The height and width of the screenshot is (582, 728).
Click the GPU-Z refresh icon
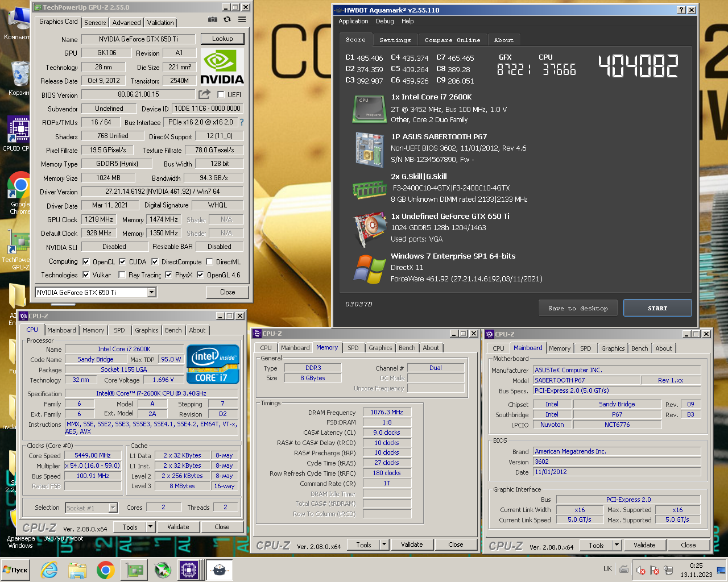click(x=227, y=19)
